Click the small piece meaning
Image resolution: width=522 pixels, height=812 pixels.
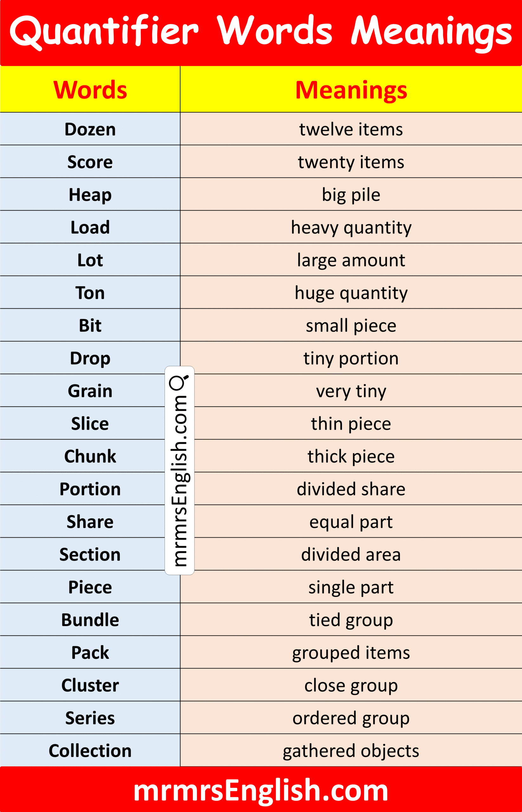351,325
